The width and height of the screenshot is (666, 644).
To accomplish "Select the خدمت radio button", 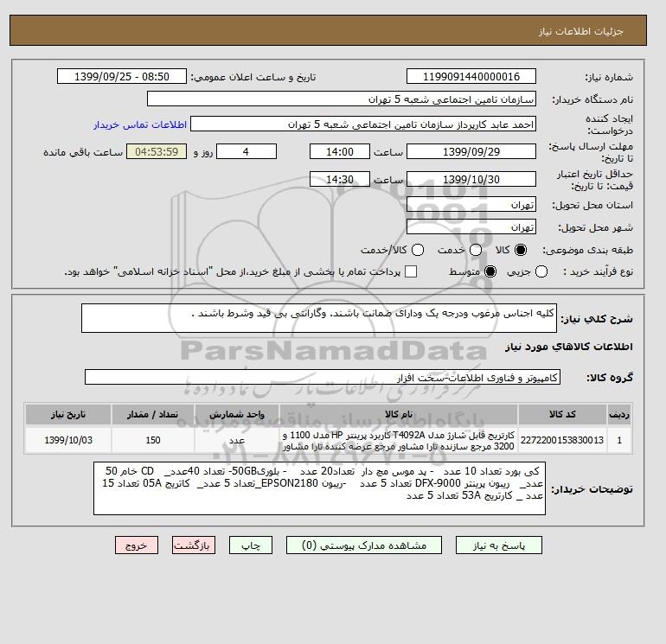I will (476, 250).
